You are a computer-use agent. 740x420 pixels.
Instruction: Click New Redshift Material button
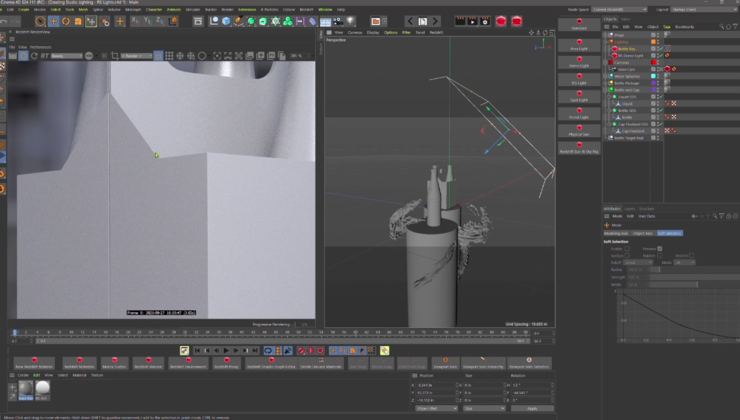pos(34,362)
